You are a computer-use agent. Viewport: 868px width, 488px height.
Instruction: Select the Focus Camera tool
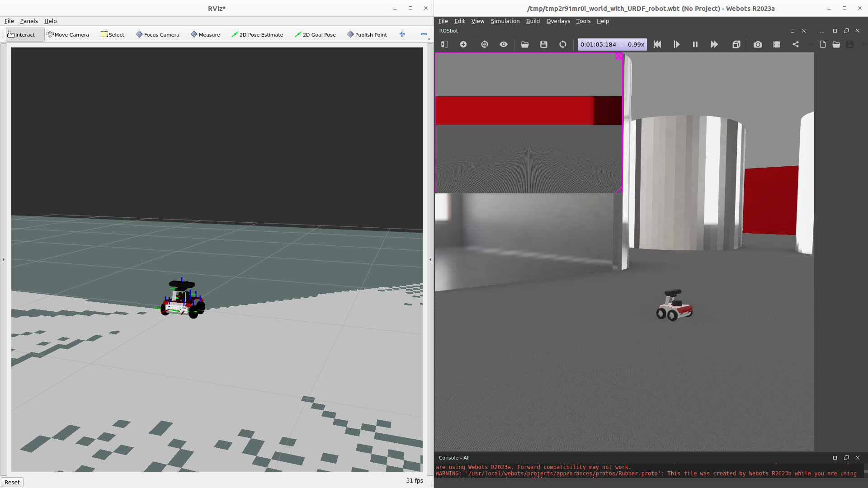(157, 34)
